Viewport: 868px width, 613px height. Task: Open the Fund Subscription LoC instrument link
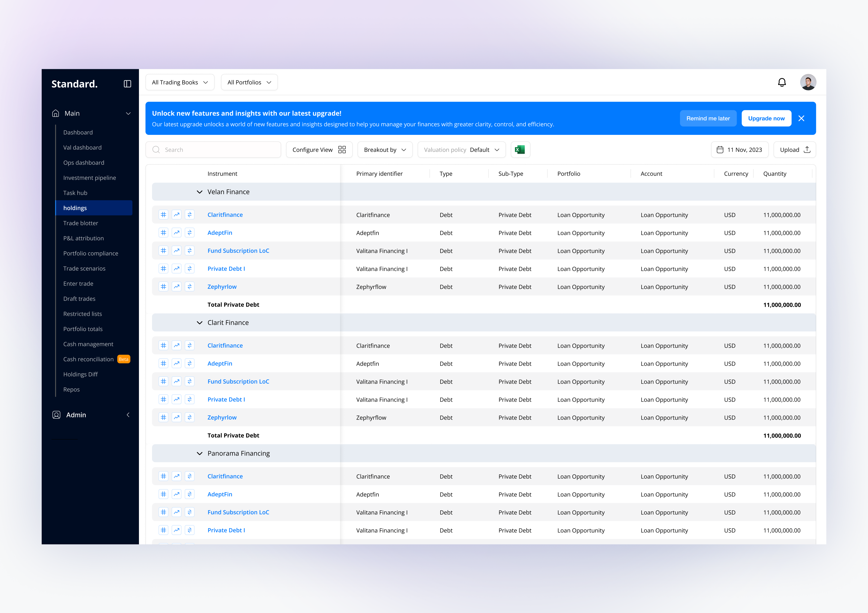[238, 250]
